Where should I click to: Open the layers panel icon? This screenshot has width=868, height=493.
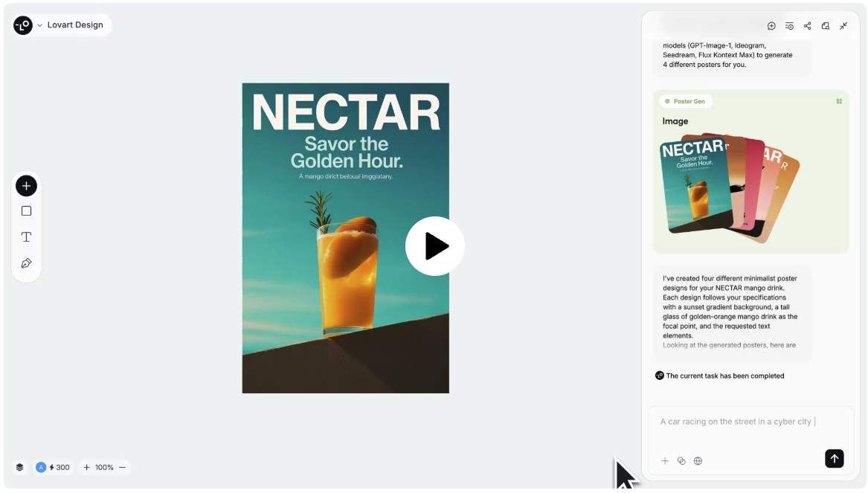click(19, 468)
